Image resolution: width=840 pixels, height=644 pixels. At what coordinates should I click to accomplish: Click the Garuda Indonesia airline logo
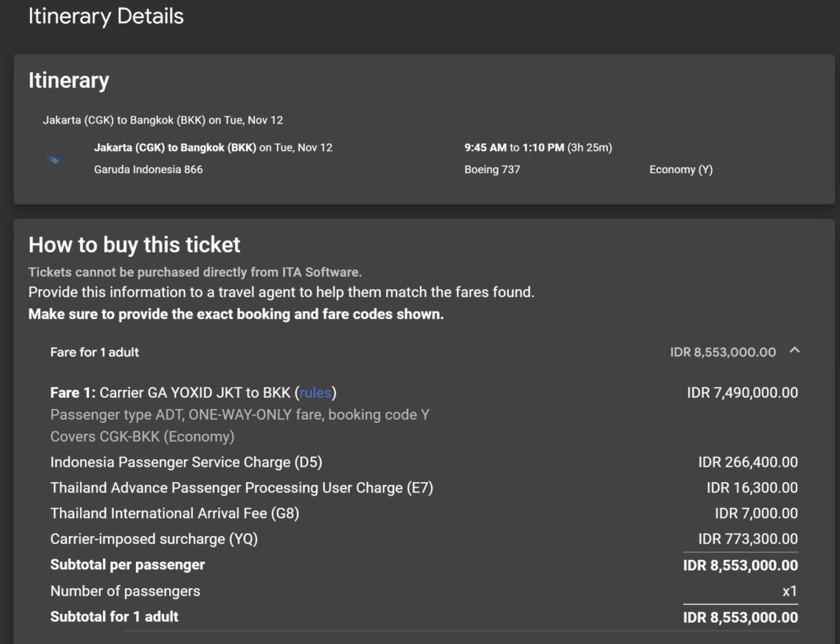[x=53, y=159]
